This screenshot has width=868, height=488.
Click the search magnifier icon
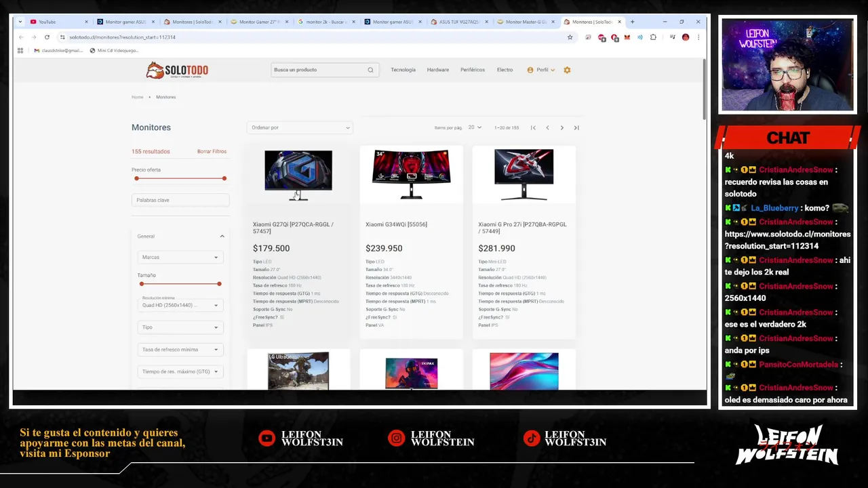(370, 70)
